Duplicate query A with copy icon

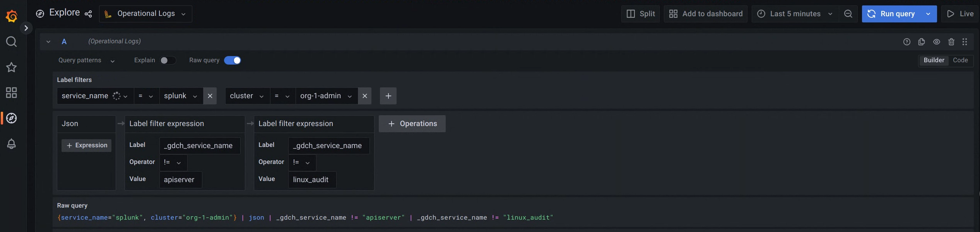click(922, 42)
